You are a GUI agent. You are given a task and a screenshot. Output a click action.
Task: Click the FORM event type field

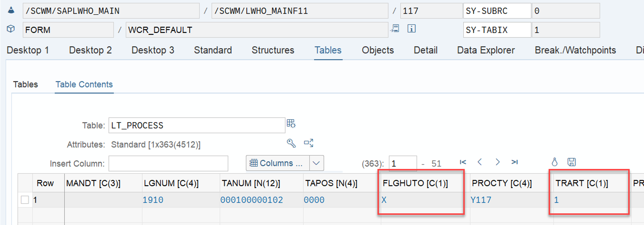[x=68, y=30]
